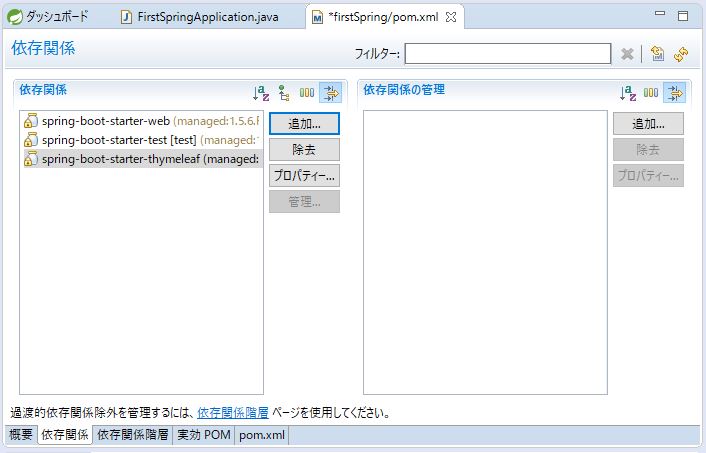Switch to the 依存関係階層 bottom tab
Viewport: 706px width, 453px height.
click(133, 435)
